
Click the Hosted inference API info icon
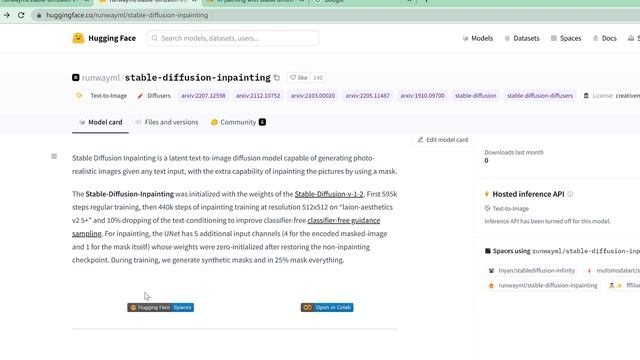click(x=570, y=194)
